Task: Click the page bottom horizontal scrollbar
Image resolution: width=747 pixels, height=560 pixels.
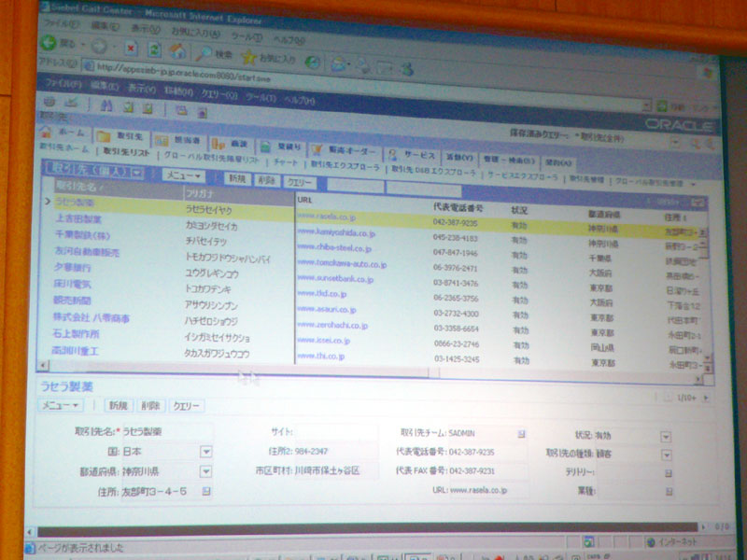Action: (367, 528)
